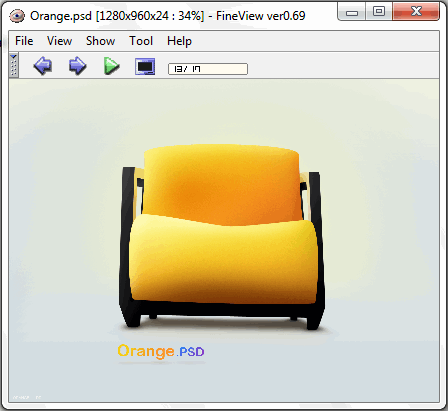The image size is (448, 411).
Task: Minimize the FineView window
Action: [x=352, y=12]
